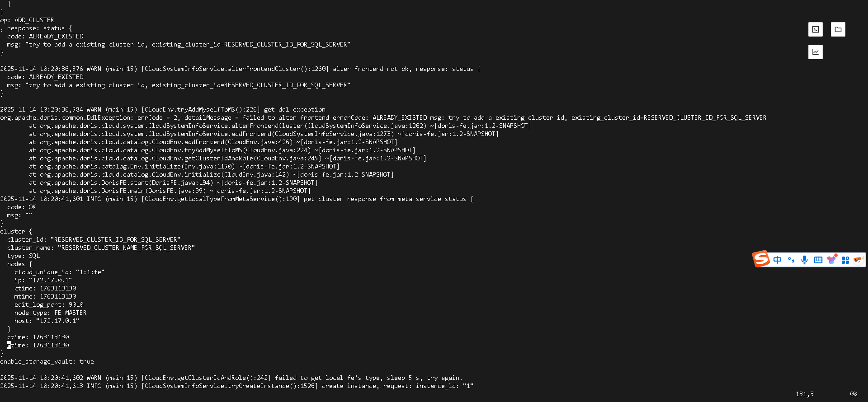Click the Sogou AI assistant mascot icon
Screen dimensions: 868x402
pos(859,260)
